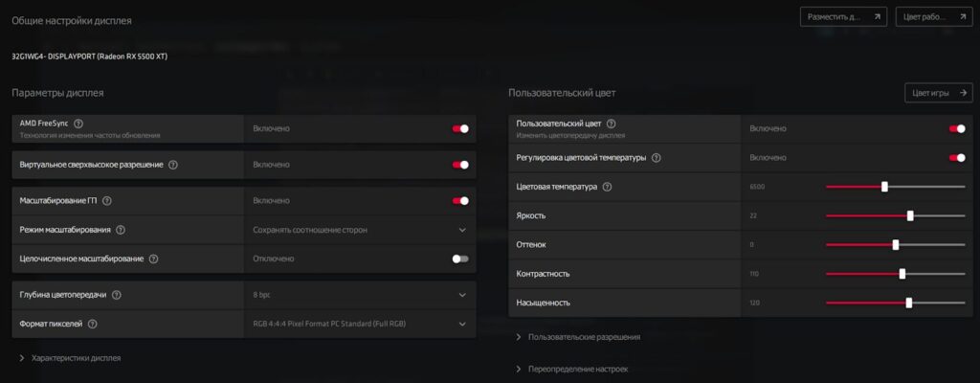Click help icon beside Виртуальное сверхвысокое разрешение
Screen dimensions: 980x383
coord(173,165)
